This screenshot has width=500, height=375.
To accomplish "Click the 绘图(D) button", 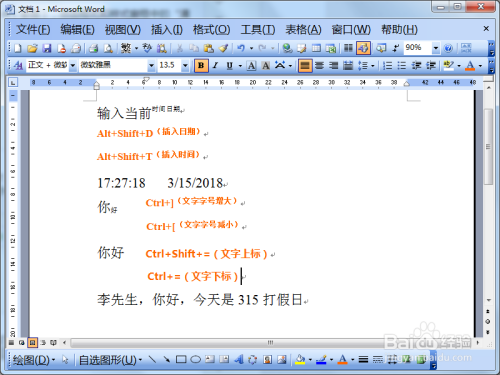I will pos(33,360).
